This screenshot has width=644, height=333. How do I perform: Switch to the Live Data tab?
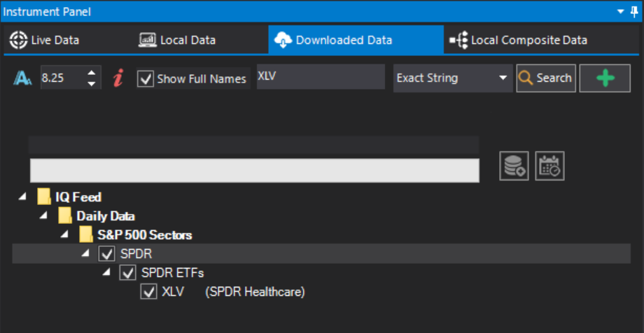coord(44,40)
